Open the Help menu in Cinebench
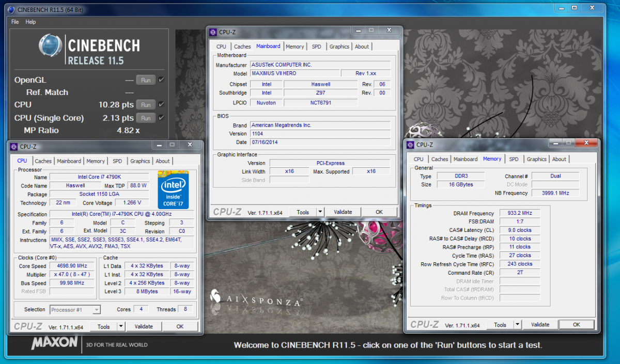Image resolution: width=620 pixels, height=364 pixels. (x=30, y=22)
